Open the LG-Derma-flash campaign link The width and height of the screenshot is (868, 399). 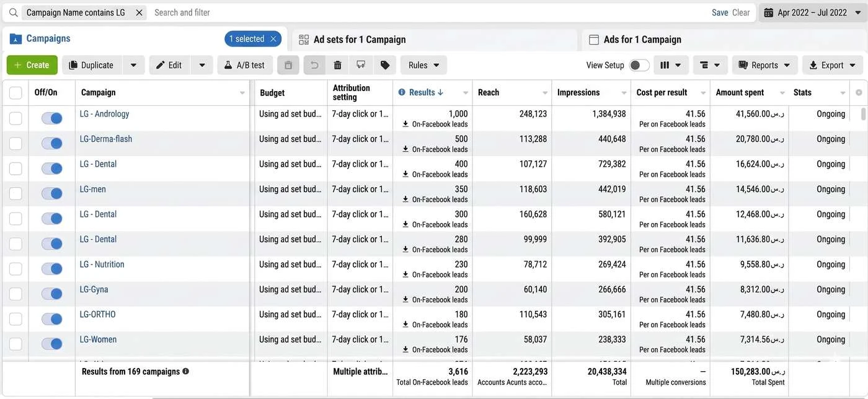pyautogui.click(x=106, y=139)
